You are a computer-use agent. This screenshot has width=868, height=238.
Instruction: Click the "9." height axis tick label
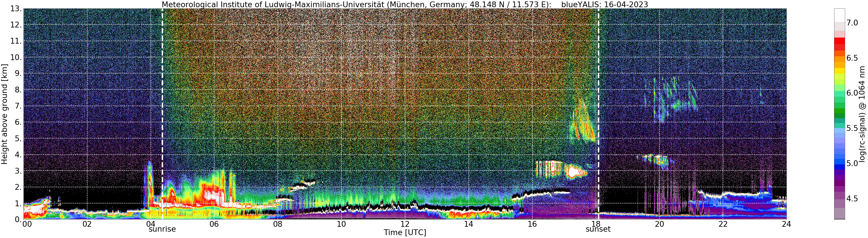click(x=18, y=73)
